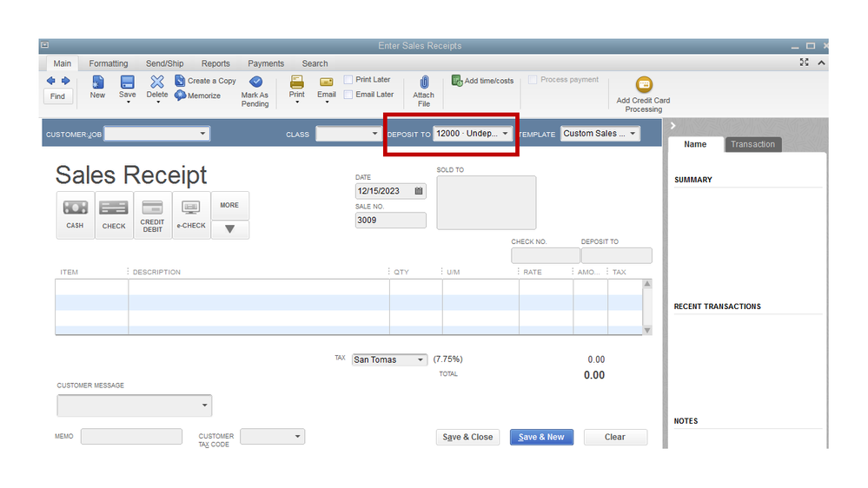This screenshot has width=868, height=488.
Task: Open the date calendar picker
Action: click(x=419, y=191)
